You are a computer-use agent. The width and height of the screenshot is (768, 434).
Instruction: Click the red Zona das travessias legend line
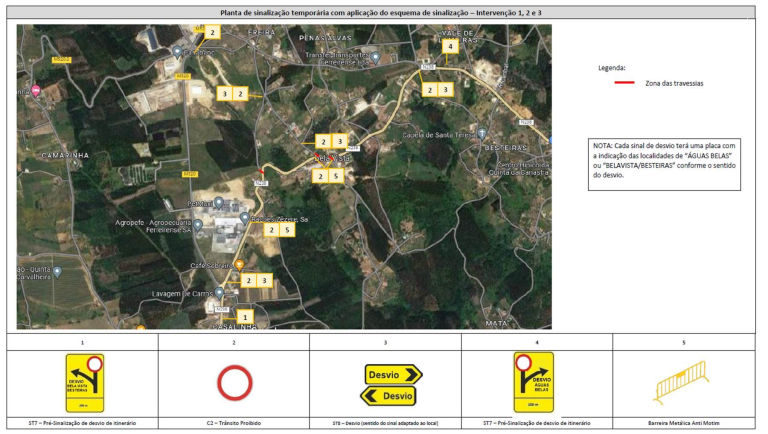click(623, 83)
